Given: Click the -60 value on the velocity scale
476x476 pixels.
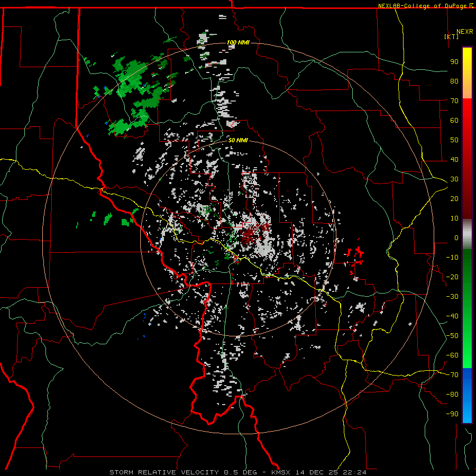Looking at the screenshot, I should (x=452, y=355).
